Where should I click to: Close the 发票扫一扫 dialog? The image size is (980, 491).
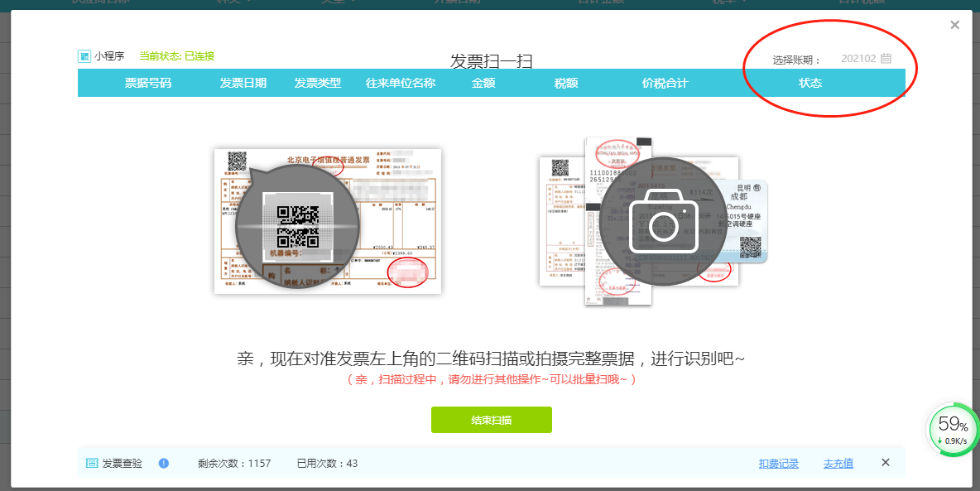pos(954,25)
